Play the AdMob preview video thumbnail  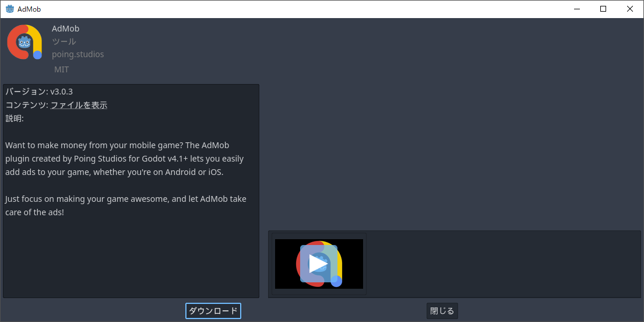point(319,264)
